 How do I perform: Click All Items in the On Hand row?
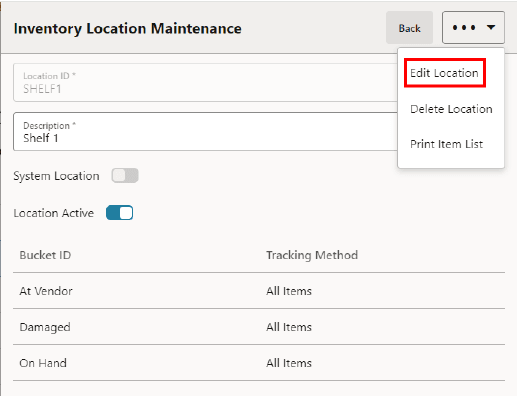pyautogui.click(x=289, y=363)
